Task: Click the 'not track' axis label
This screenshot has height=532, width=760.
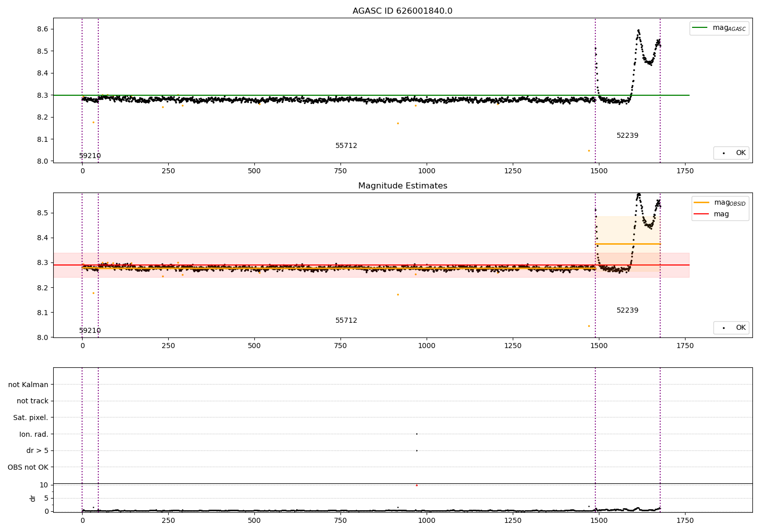Action: pos(32,401)
